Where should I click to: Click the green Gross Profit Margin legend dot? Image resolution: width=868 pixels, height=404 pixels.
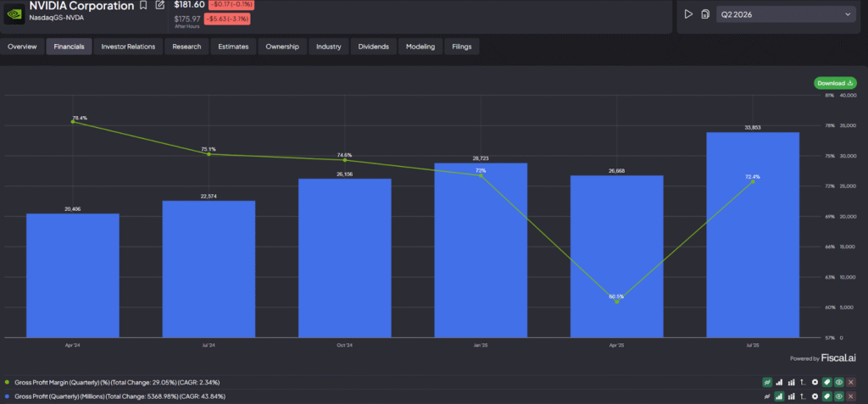(x=7, y=382)
